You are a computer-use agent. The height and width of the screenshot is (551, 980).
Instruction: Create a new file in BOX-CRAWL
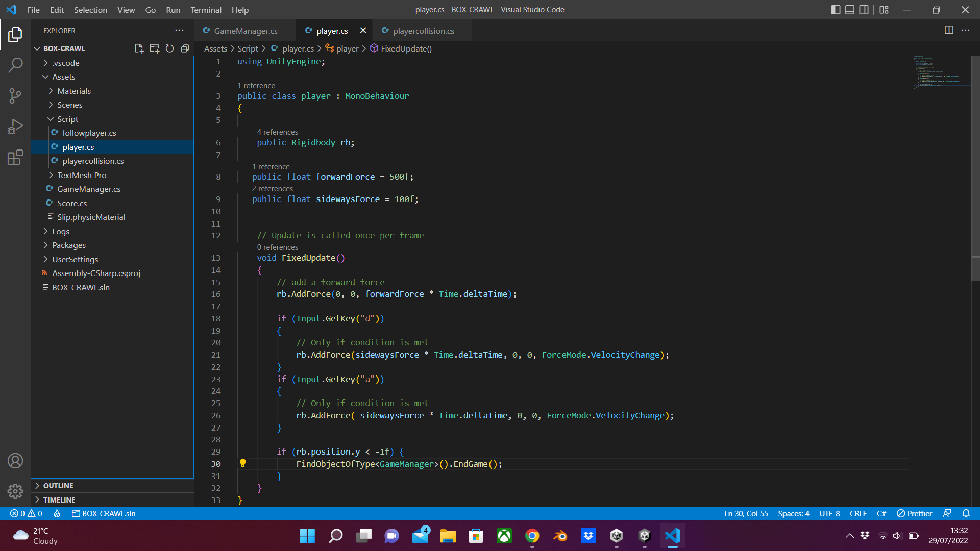click(139, 48)
